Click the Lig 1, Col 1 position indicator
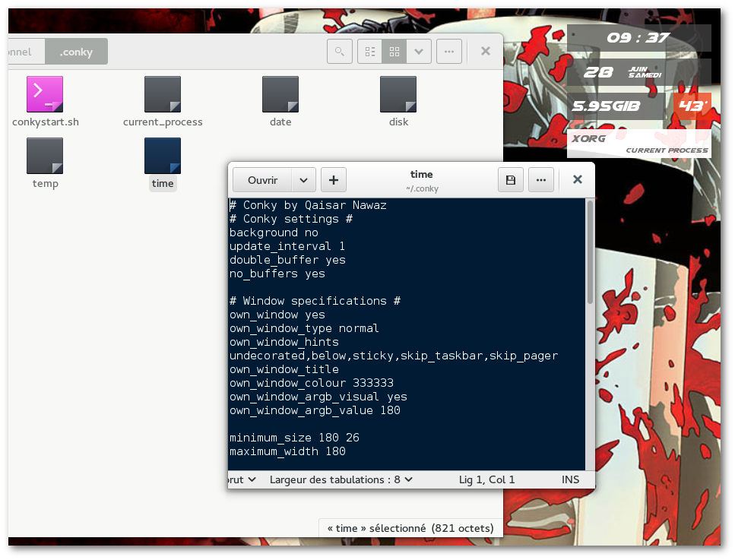 tap(486, 480)
